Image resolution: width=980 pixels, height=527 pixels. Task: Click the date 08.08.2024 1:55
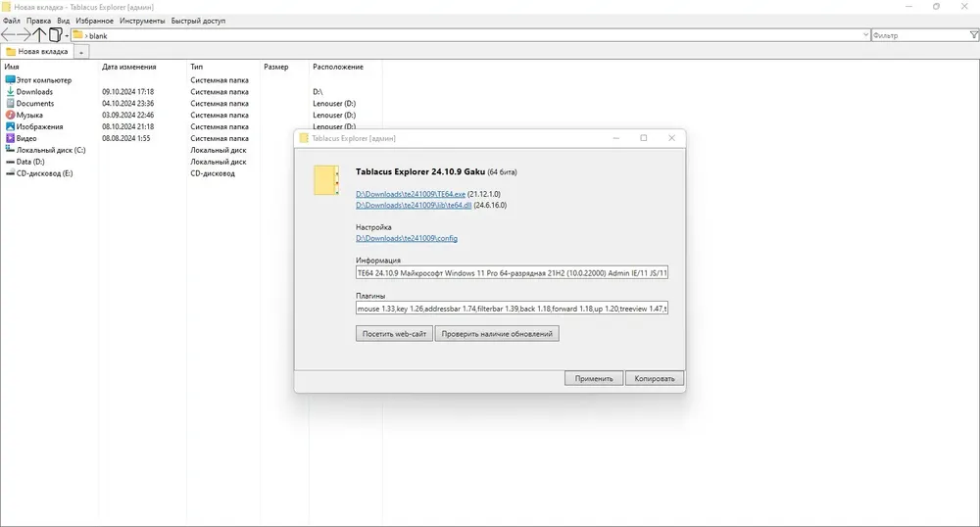(x=126, y=139)
